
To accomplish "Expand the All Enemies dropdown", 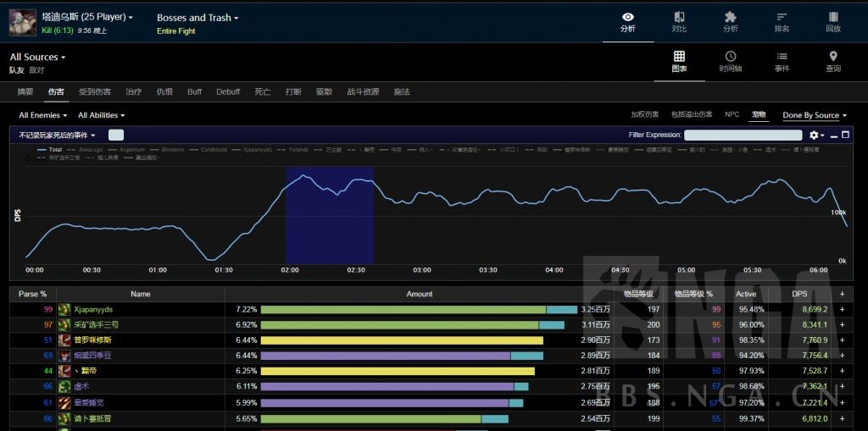I will tap(42, 115).
